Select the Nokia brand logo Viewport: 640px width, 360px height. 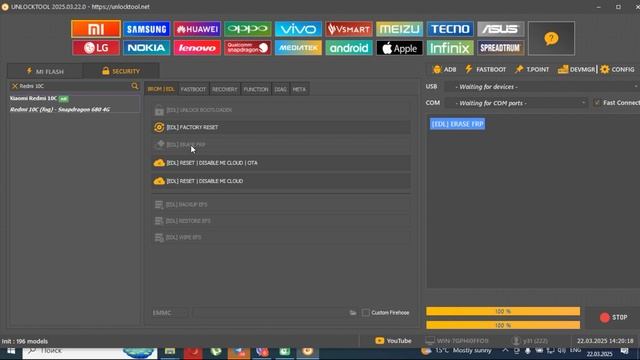coord(147,48)
